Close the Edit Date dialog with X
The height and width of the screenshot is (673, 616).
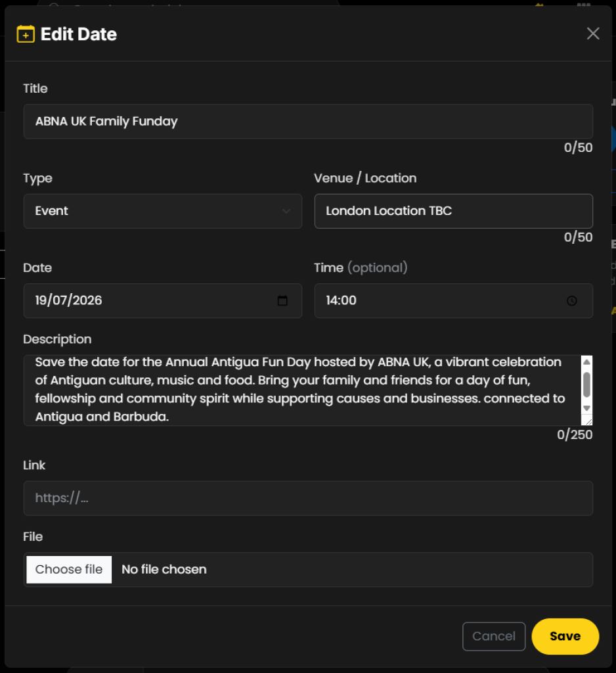pyautogui.click(x=592, y=34)
